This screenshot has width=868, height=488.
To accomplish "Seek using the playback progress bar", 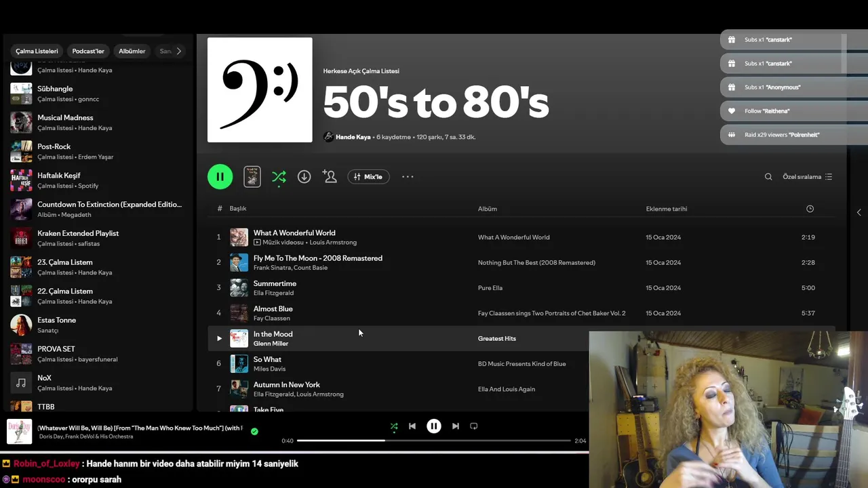I will click(x=434, y=441).
